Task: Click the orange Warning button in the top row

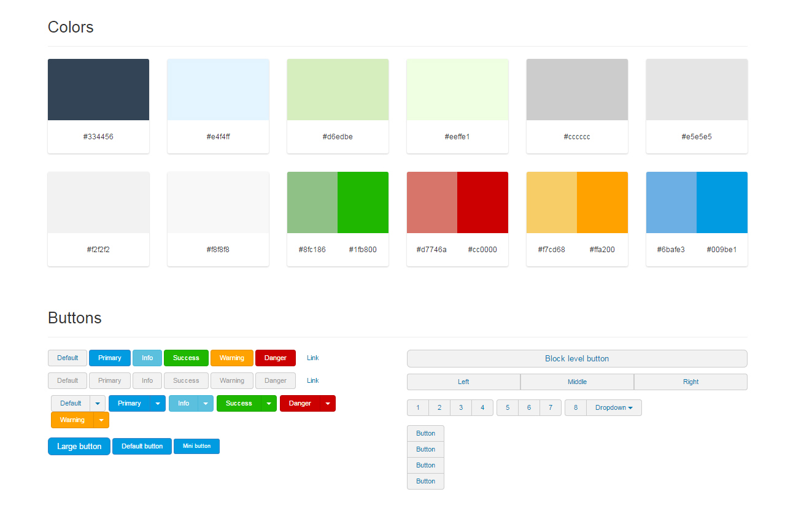Action: [x=231, y=358]
